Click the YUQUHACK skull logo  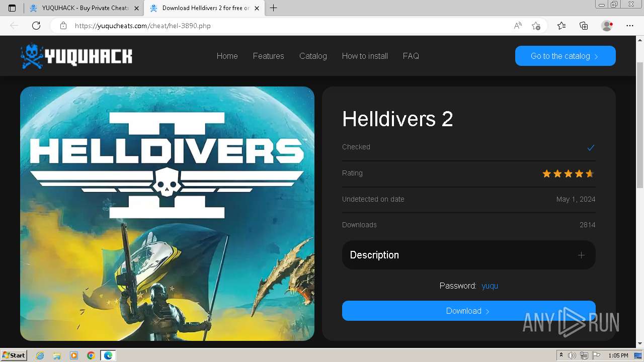point(76,56)
